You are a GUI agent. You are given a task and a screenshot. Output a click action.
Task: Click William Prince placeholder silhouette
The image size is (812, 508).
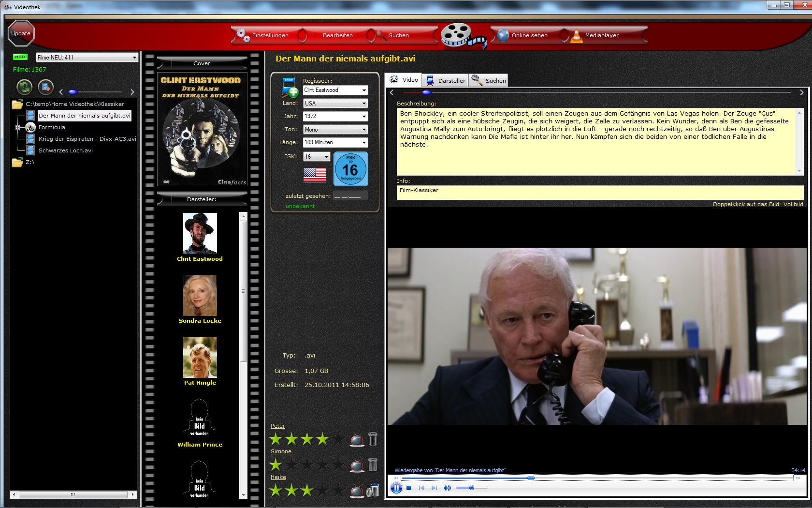[x=199, y=418]
